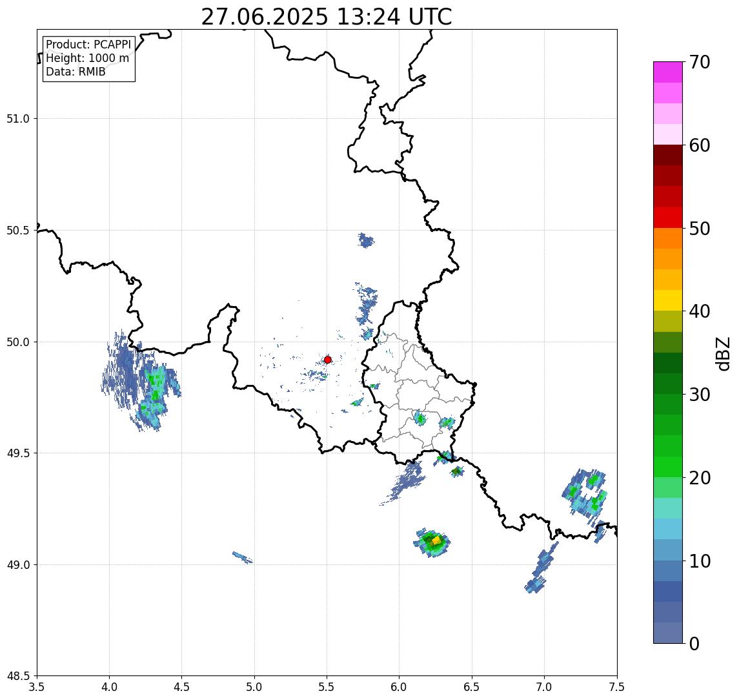
Task: Click longitude axis label 5.0
Action: (254, 687)
